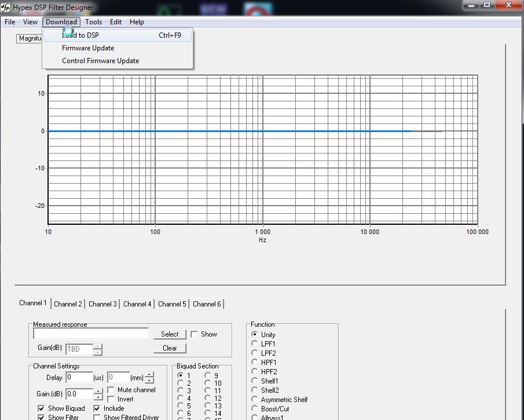Click the channel Gain (dB) field
The image size is (524, 420).
pos(79,394)
